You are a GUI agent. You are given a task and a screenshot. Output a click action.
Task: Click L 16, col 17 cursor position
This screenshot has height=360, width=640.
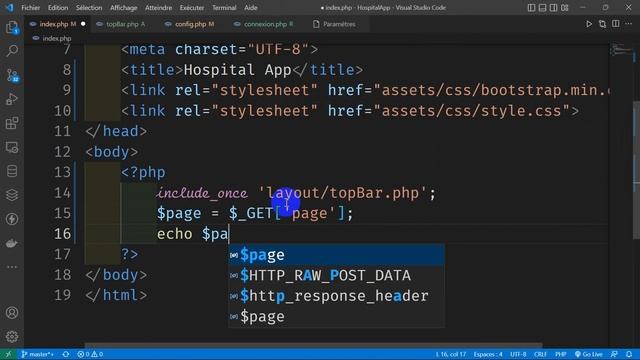450,354
